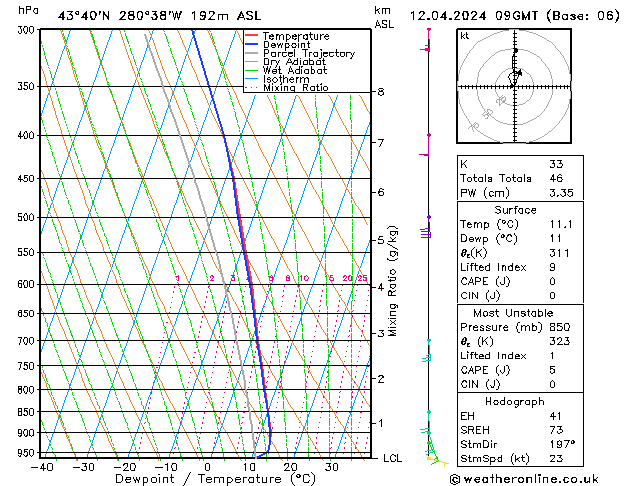This screenshot has width=629, height=486.
Task: Click the surface Lifted Index value 9
Action: click(553, 267)
